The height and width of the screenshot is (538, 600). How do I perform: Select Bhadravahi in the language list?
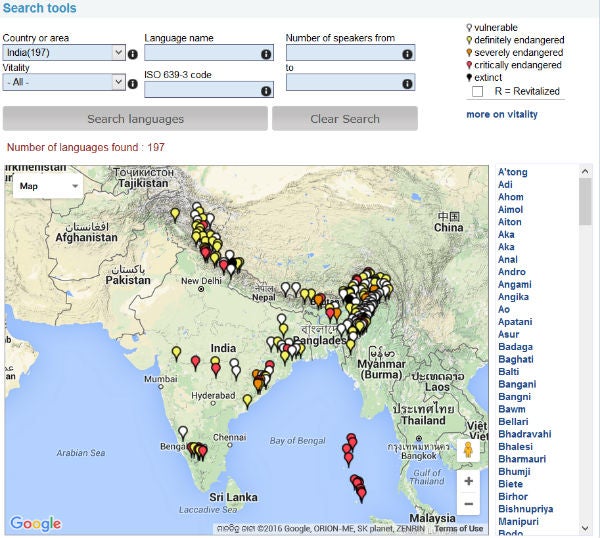click(x=525, y=434)
